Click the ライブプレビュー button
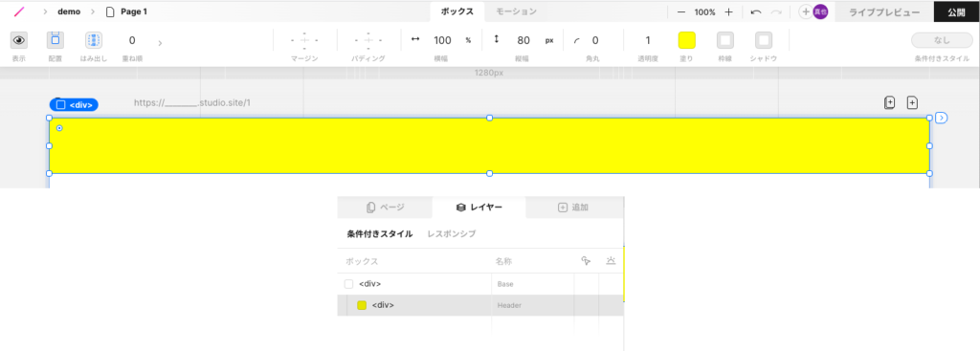The height and width of the screenshot is (351, 980). (883, 11)
